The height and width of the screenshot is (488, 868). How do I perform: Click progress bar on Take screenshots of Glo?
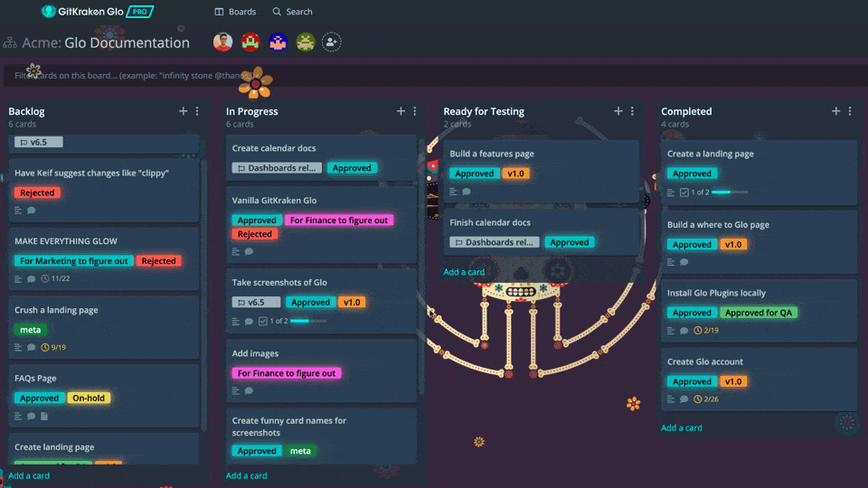click(308, 321)
